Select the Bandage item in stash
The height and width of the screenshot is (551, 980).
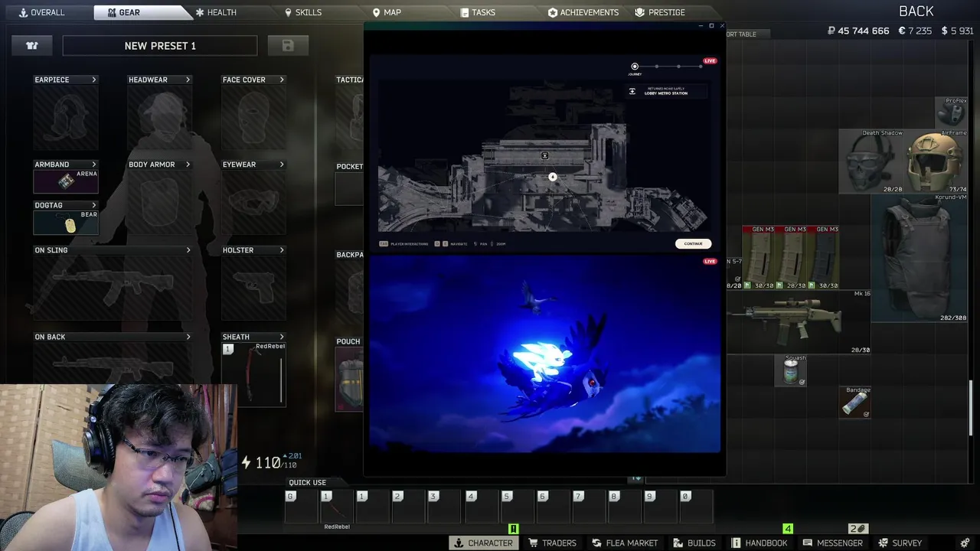(855, 403)
